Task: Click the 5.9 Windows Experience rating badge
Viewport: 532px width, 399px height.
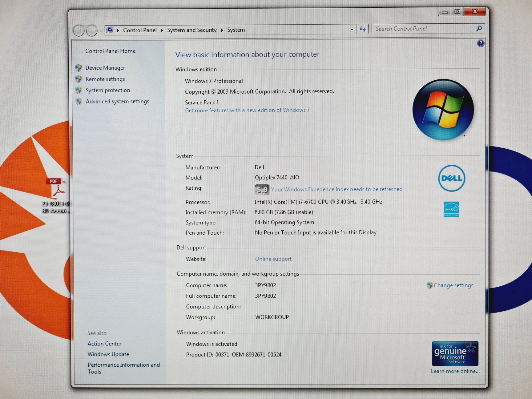Action: (262, 190)
